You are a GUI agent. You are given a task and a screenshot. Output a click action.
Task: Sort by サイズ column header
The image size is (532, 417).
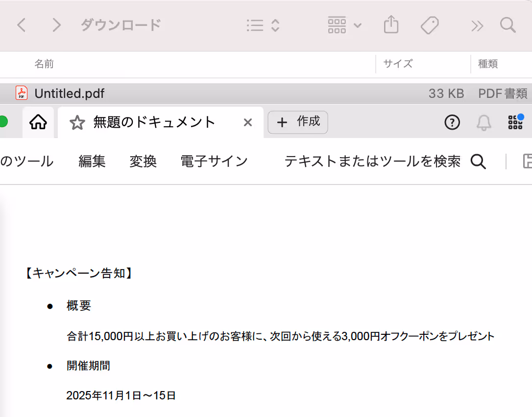click(398, 64)
